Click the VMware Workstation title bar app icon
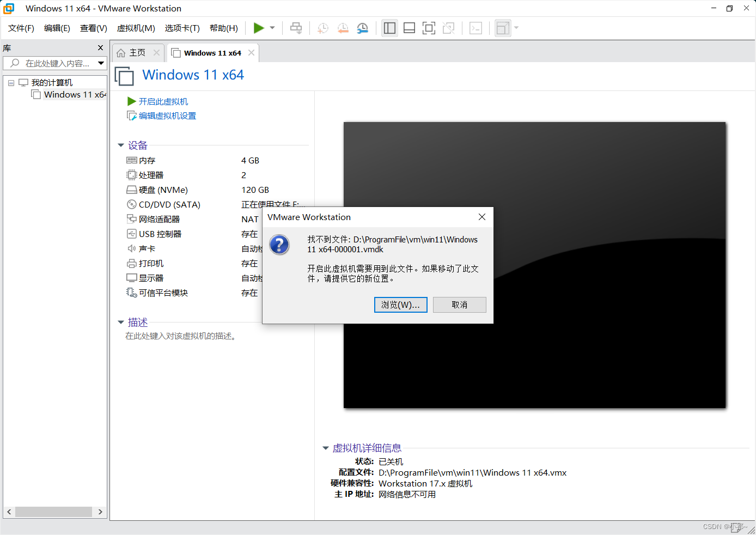The image size is (756, 535). tap(9, 8)
